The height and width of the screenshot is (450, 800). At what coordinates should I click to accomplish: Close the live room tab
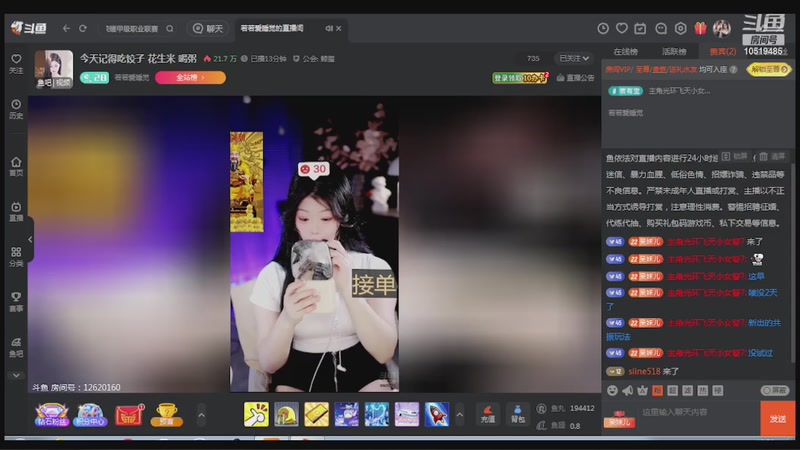pyautogui.click(x=338, y=29)
